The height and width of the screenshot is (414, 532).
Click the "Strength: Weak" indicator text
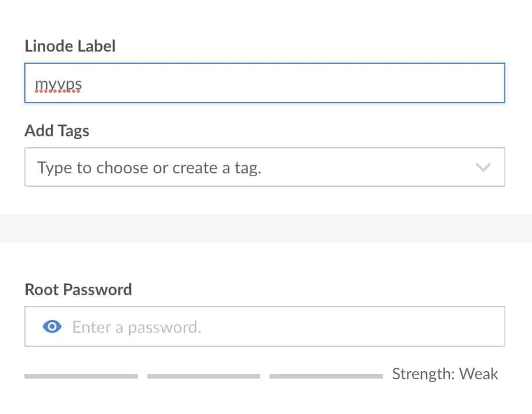444,374
